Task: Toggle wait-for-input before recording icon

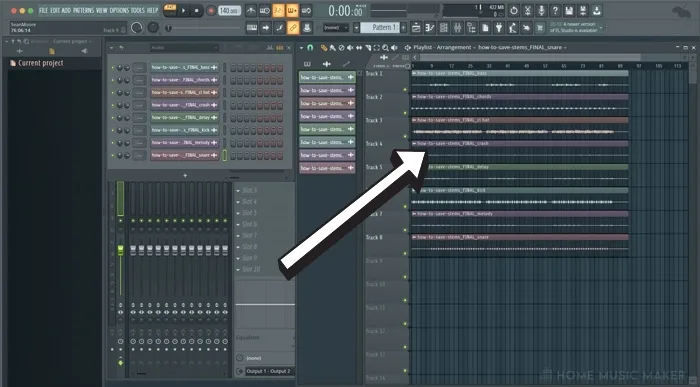Action: tap(265, 11)
